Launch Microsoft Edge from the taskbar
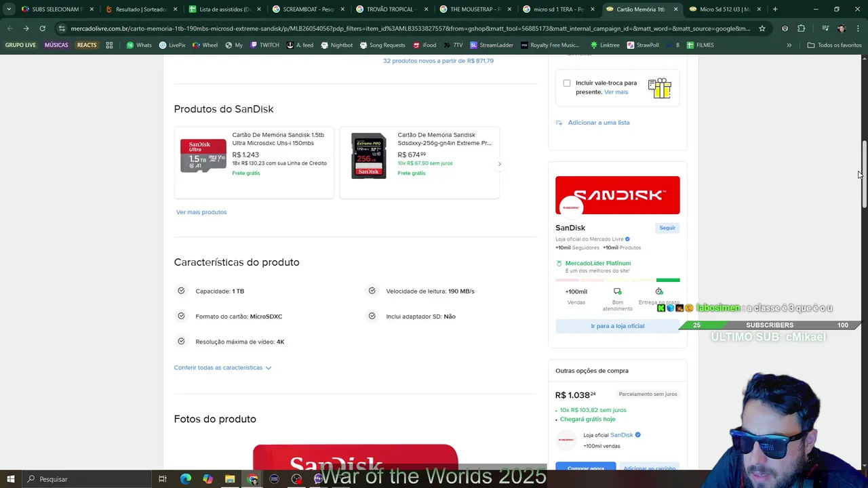 185,479
